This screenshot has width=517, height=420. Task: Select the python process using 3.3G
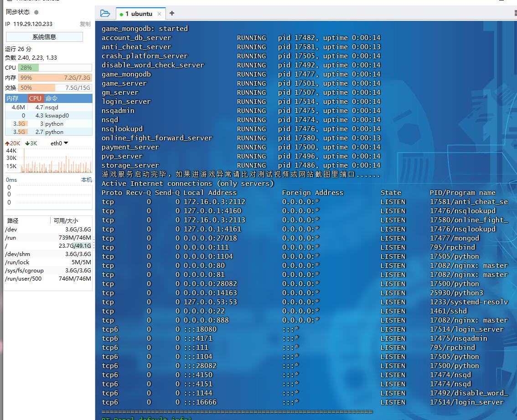pos(48,123)
